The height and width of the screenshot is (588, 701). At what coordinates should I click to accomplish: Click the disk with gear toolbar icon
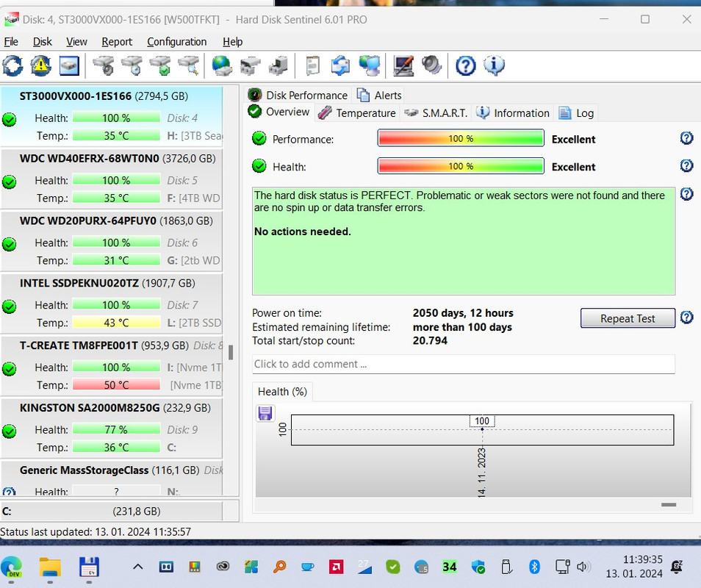[104, 65]
